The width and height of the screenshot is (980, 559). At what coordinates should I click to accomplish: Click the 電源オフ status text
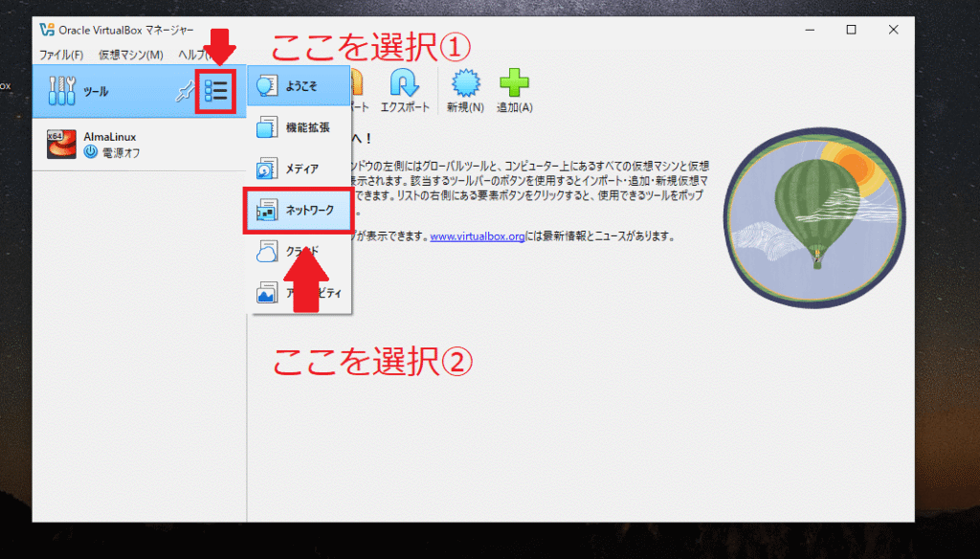coord(122,152)
